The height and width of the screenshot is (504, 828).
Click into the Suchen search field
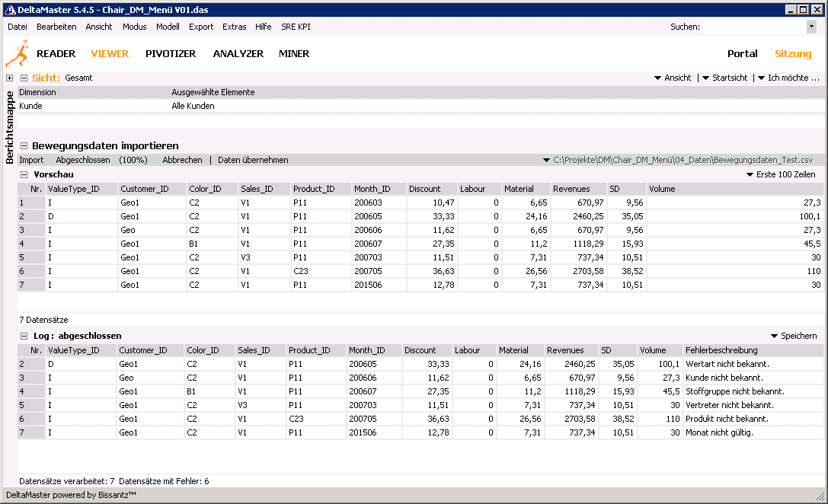[753, 27]
